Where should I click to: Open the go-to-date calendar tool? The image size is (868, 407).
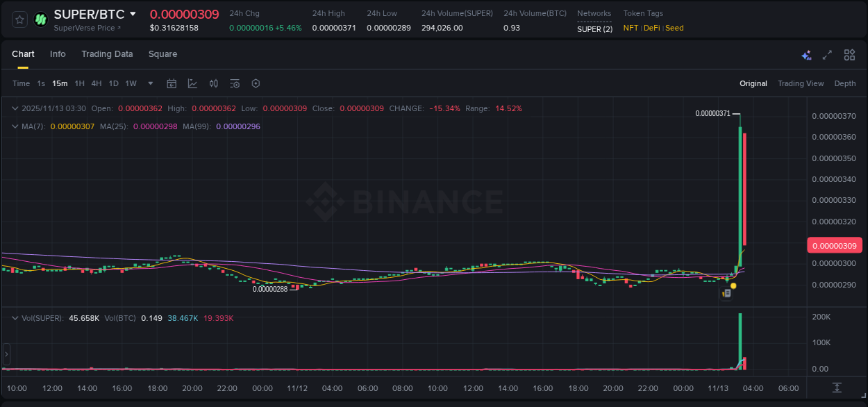tap(172, 83)
